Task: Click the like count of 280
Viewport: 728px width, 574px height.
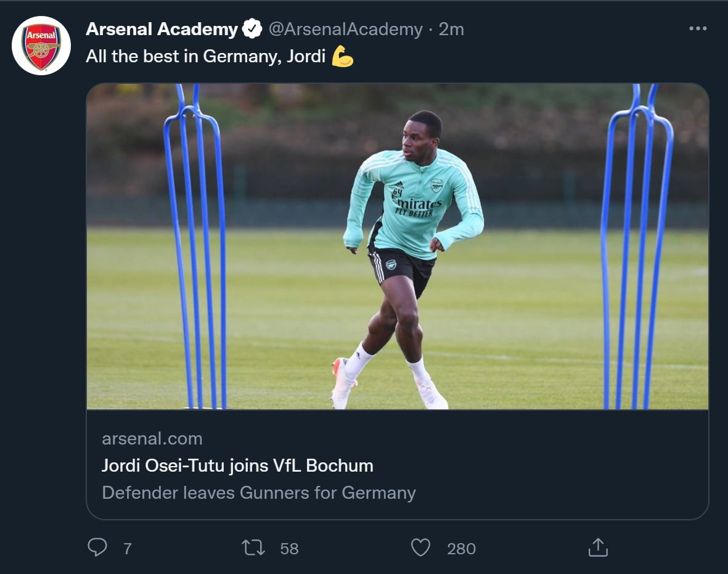Action: (x=461, y=549)
